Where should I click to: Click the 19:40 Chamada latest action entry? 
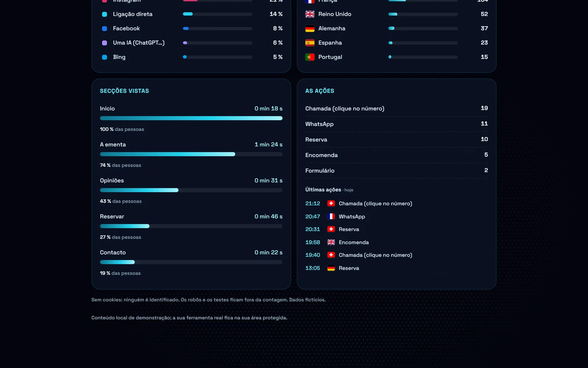tap(359, 255)
